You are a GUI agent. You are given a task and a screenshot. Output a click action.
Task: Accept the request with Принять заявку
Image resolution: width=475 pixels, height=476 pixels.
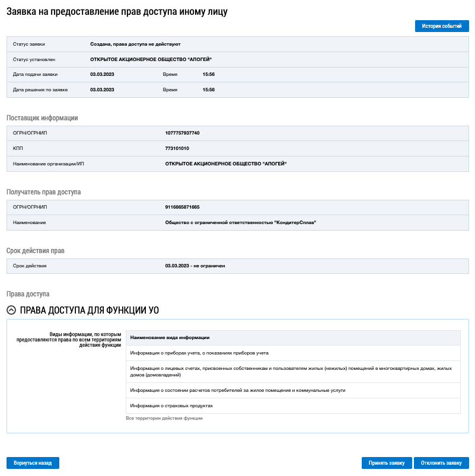click(386, 463)
